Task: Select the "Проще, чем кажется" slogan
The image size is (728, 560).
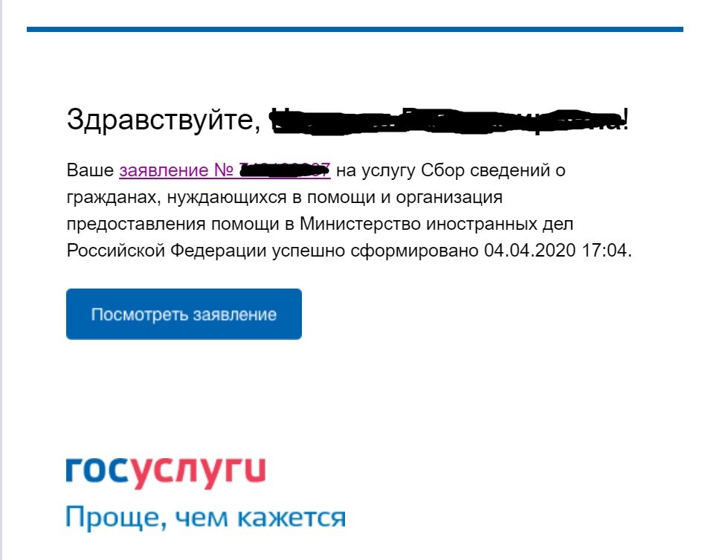Action: [x=206, y=518]
